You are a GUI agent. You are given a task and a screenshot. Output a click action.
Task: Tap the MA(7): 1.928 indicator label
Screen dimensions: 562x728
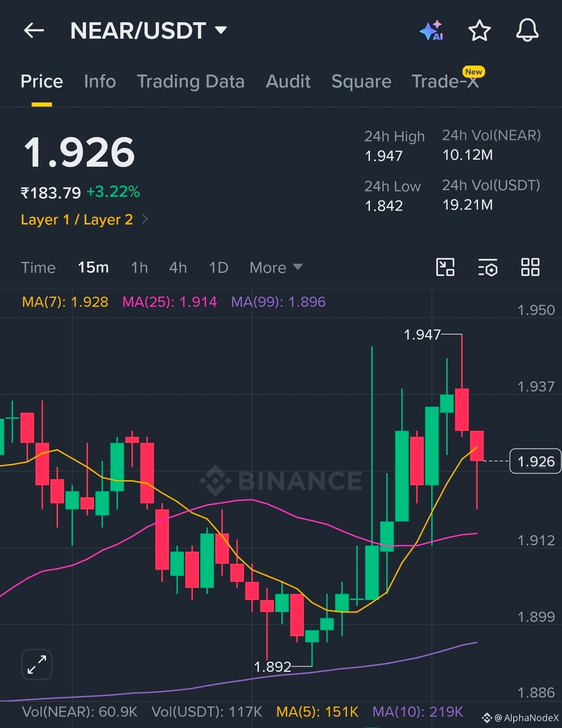pos(65,302)
